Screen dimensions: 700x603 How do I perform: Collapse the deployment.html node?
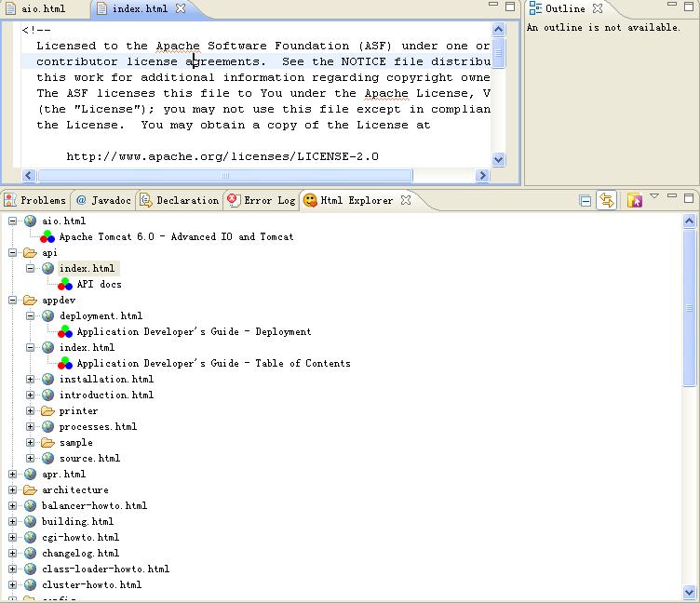pos(30,315)
